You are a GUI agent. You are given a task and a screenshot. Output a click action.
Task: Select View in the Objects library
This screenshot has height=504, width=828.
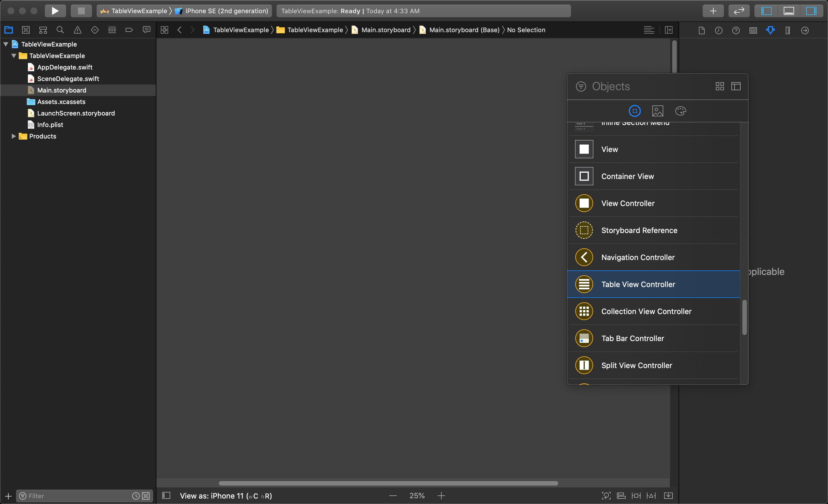[653, 149]
